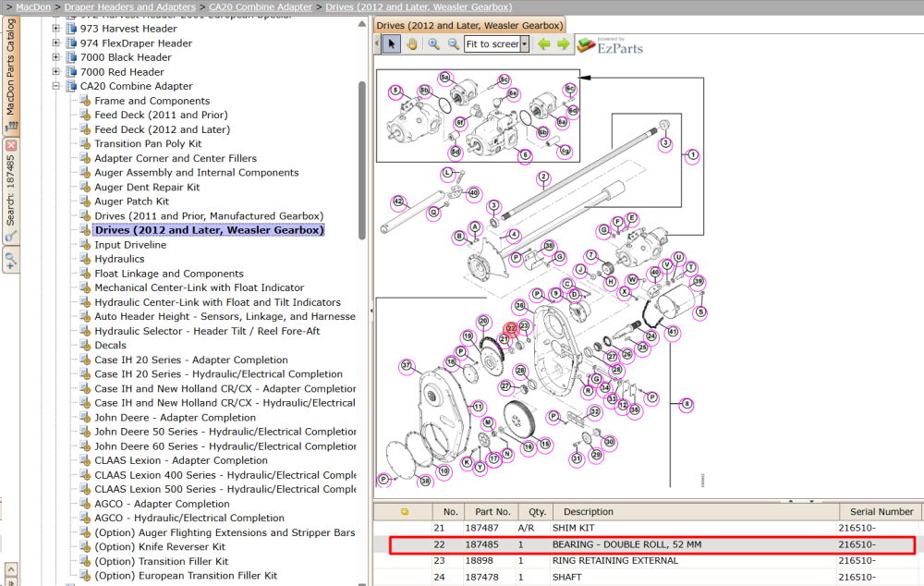Screen dimensions: 924x586
Task: Activate the hand pan tool
Action: tap(412, 44)
